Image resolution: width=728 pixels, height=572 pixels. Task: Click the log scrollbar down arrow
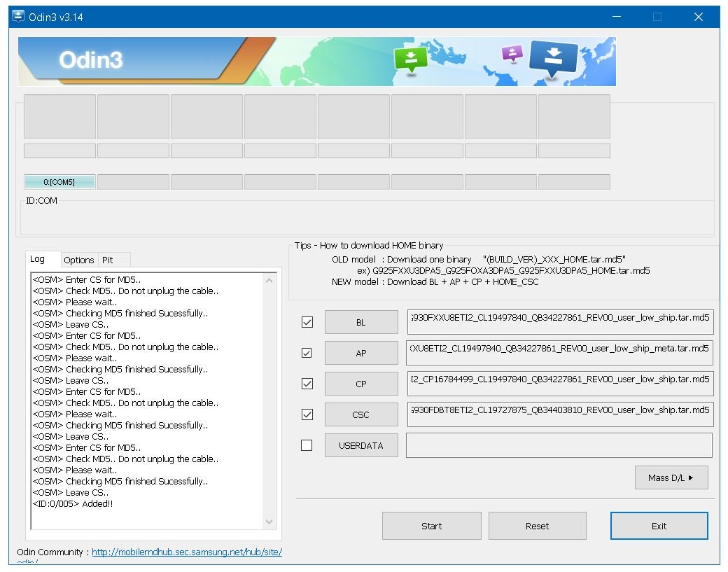tap(269, 522)
